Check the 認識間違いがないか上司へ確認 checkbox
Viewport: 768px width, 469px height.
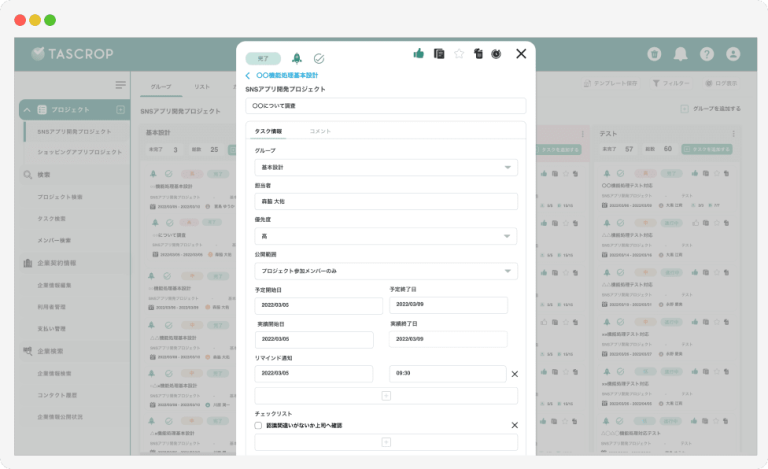(x=259, y=425)
